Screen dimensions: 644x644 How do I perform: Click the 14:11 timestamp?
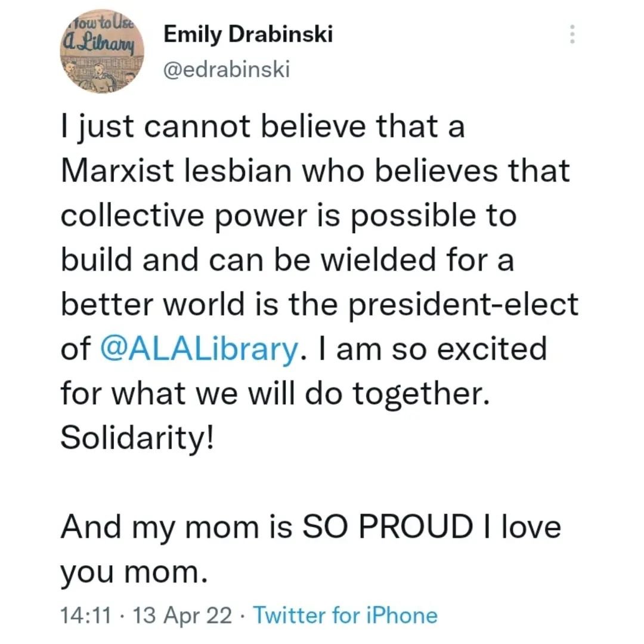tap(85, 615)
